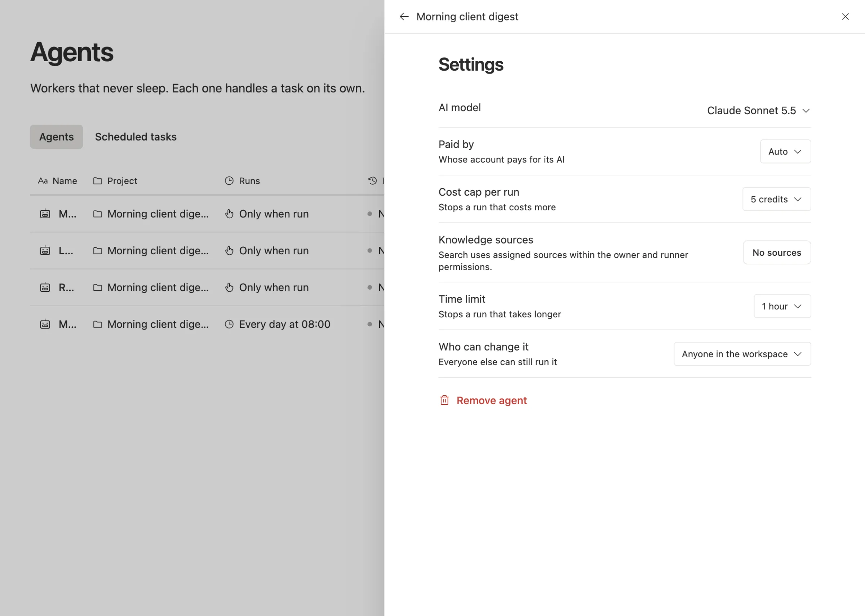Change the 5 credits cost cap dropdown
865x616 pixels.
(777, 199)
